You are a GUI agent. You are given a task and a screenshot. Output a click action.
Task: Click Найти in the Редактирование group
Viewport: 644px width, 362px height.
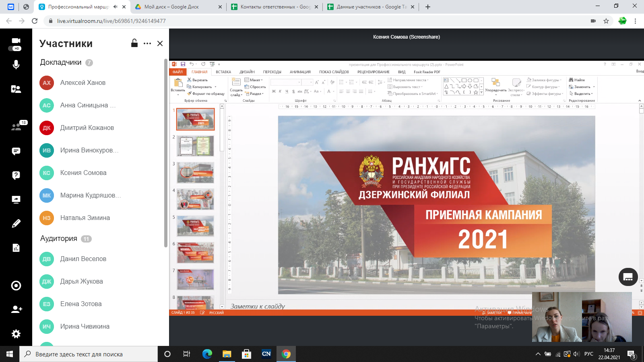577,80
